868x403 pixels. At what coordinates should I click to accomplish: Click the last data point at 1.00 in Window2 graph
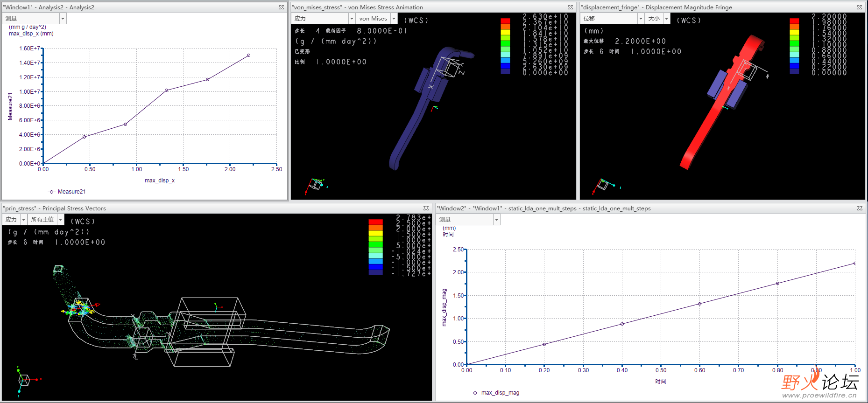(855, 264)
